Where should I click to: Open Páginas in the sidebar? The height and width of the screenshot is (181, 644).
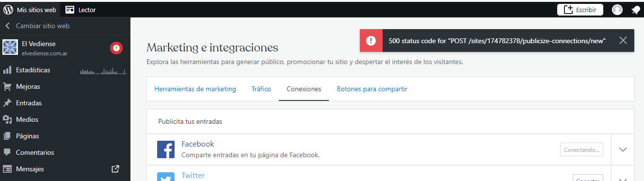[x=27, y=136]
